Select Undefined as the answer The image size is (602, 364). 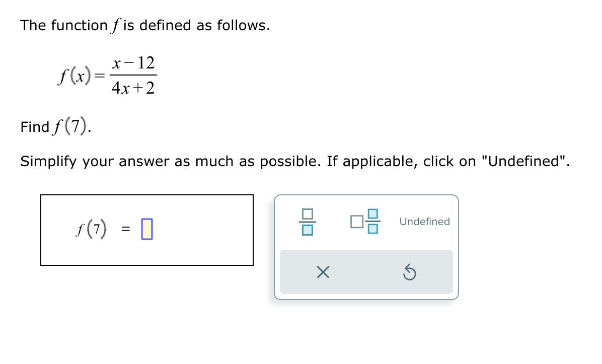tap(424, 222)
